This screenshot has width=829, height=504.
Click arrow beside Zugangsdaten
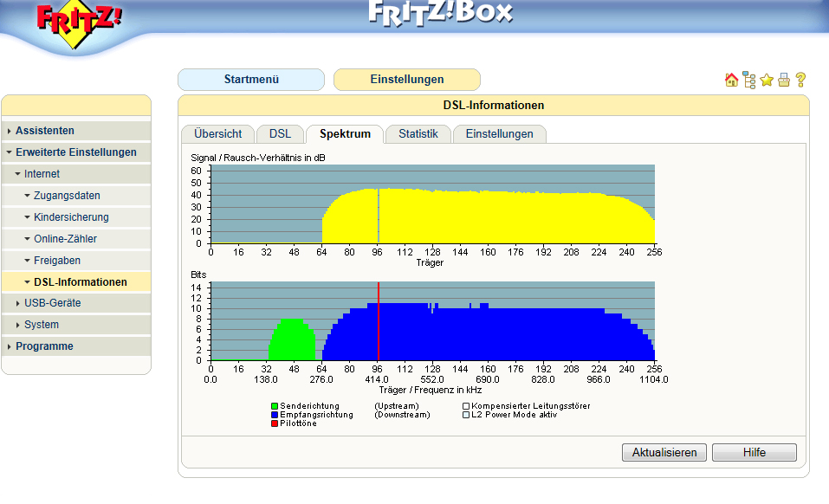click(x=27, y=196)
